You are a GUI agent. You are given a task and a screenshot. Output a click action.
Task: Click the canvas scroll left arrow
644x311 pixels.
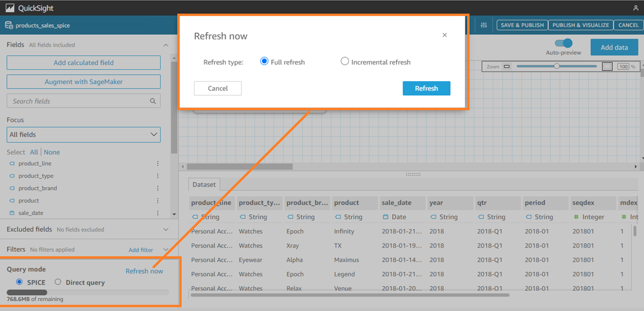183,167
